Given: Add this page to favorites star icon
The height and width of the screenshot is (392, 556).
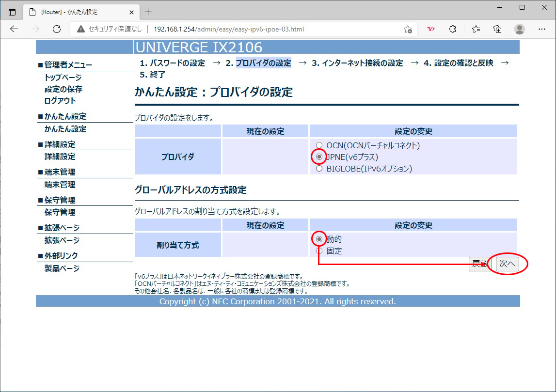Looking at the screenshot, I should [408, 30].
